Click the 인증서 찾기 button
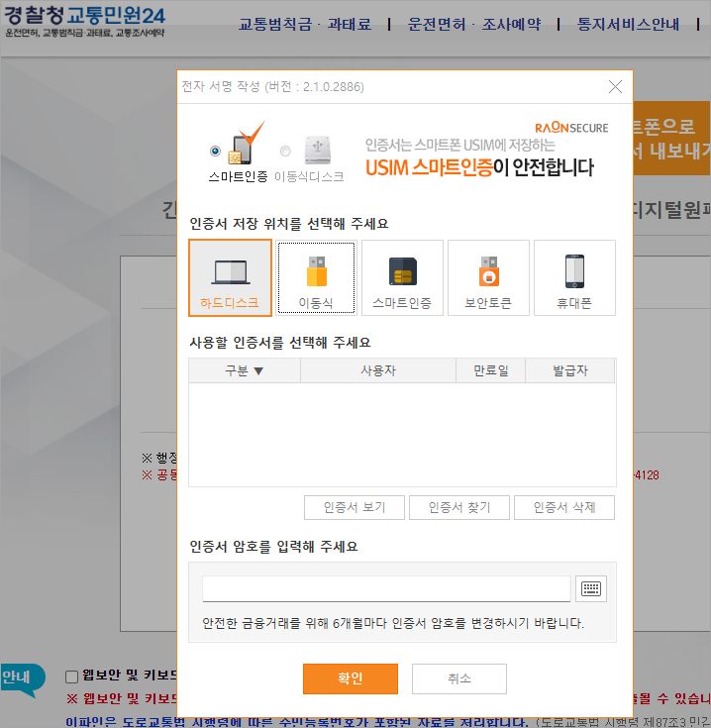 [458, 507]
